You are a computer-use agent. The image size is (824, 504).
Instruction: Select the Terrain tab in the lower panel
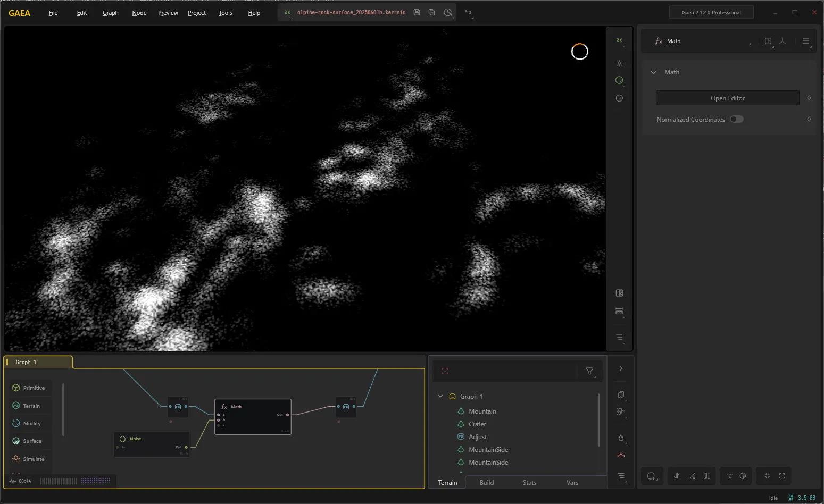coord(447,483)
